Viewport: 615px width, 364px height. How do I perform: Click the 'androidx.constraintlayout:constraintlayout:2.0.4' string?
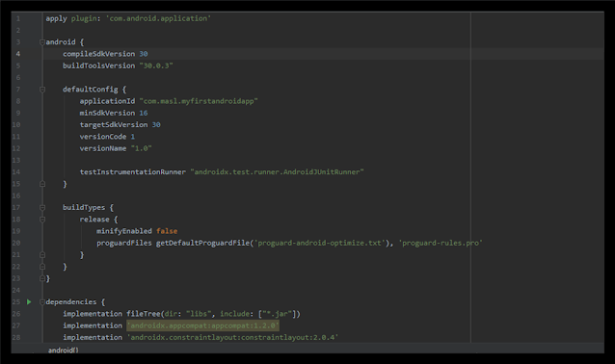tap(232, 337)
